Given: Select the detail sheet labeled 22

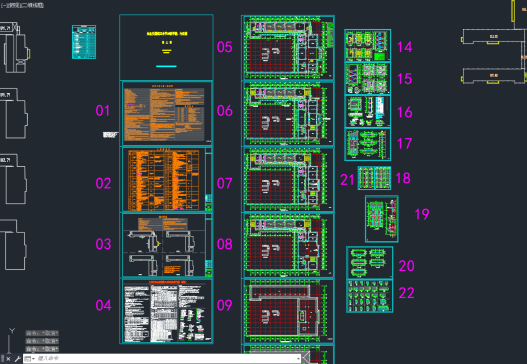Looking at the screenshot, I should 370,296.
